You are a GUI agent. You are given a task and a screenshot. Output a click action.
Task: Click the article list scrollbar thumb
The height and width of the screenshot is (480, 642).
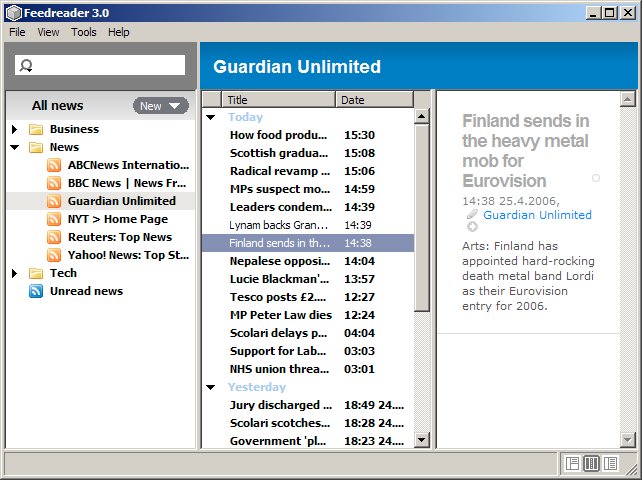coord(422,218)
